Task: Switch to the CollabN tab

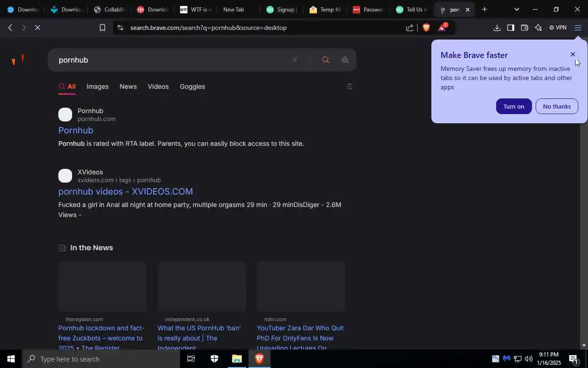Action: 109,9
